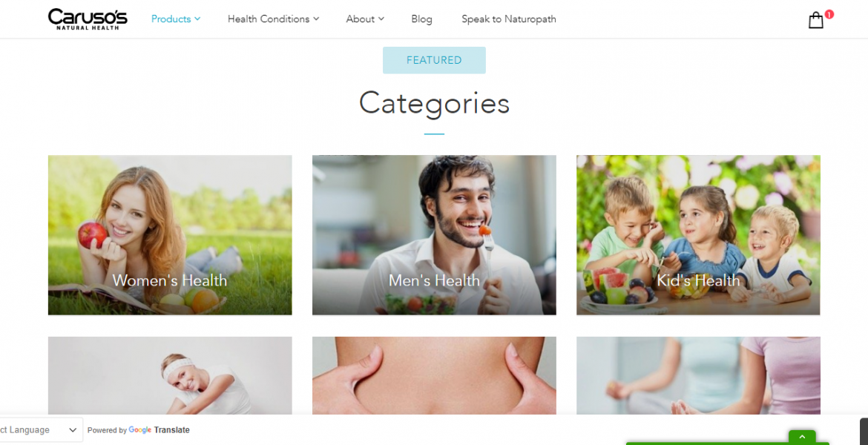Open the Women's Health category
This screenshot has width=868, height=445.
pyautogui.click(x=170, y=235)
